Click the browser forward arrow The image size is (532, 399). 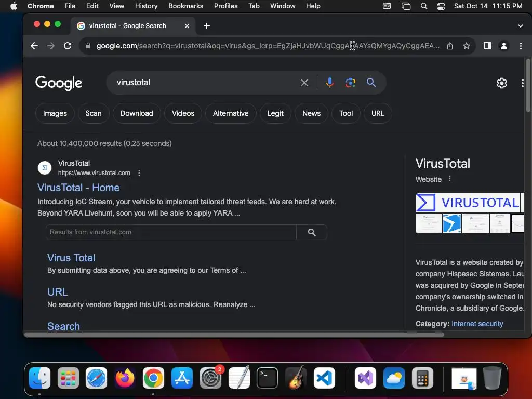[51, 46]
